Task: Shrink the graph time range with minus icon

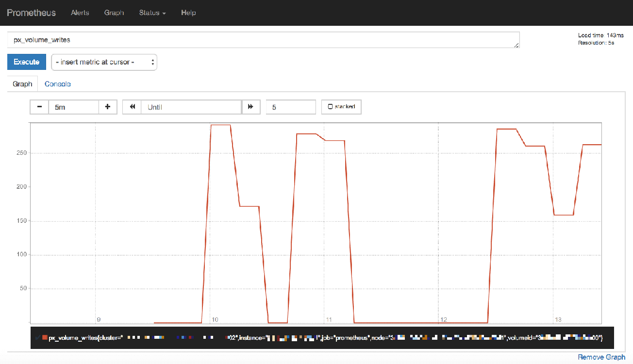Action: click(39, 107)
